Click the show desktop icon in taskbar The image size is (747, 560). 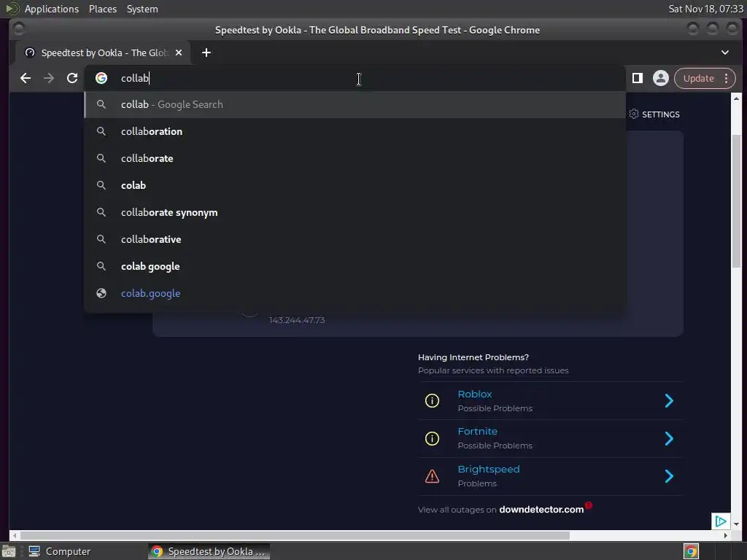[x=9, y=551]
